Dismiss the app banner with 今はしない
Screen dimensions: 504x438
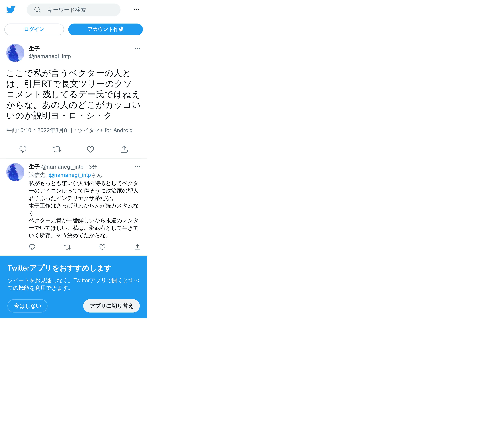point(27,306)
